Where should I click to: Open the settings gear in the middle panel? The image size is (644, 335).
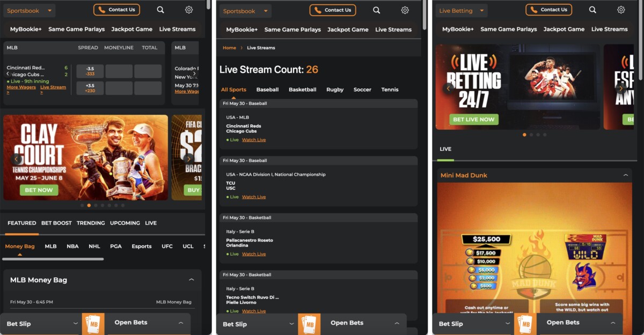[x=405, y=10]
